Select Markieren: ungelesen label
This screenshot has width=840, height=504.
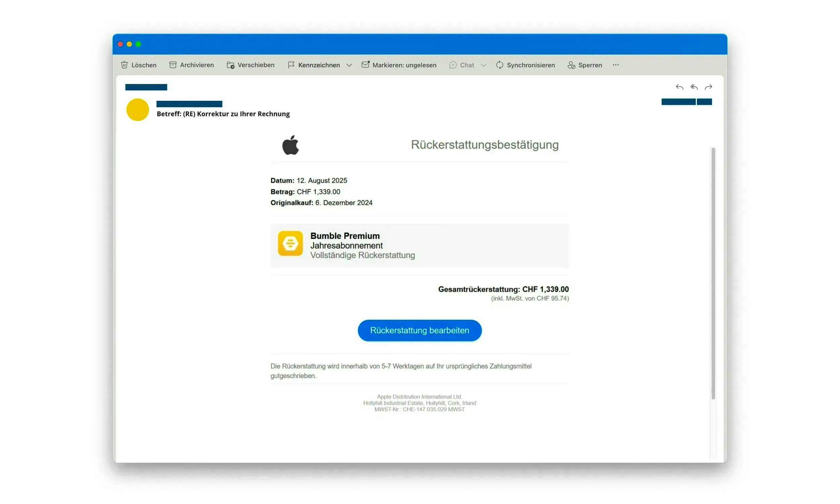coord(404,65)
